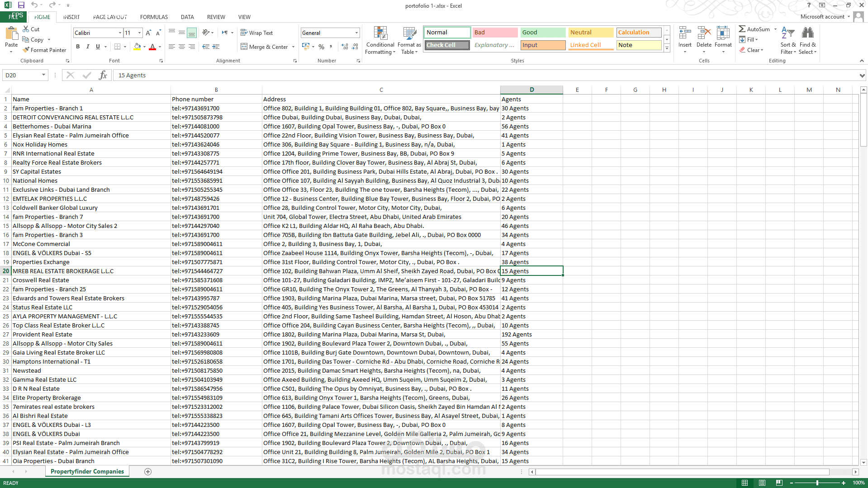
Task: Click Decrease Decimal in Number group
Action: 355,47
